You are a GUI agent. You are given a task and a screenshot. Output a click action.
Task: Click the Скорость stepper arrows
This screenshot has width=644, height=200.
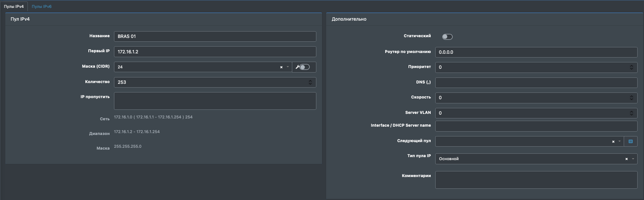(x=632, y=98)
